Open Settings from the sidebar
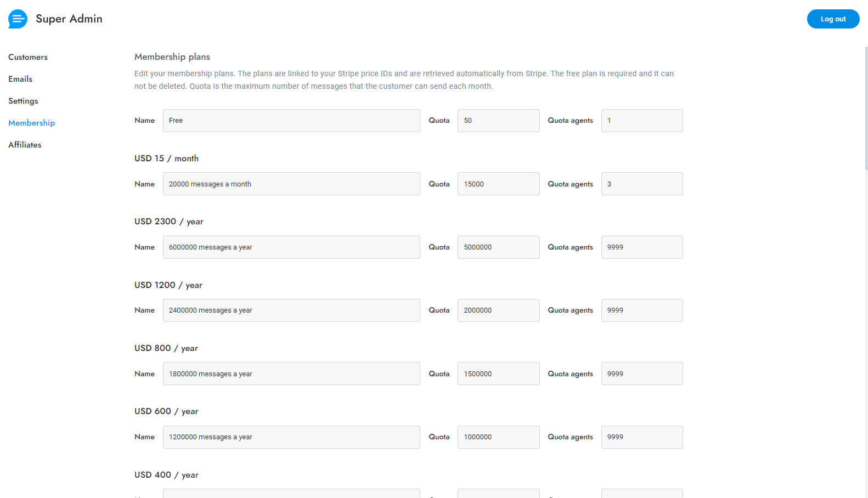This screenshot has height=498, width=868. pos(23,101)
